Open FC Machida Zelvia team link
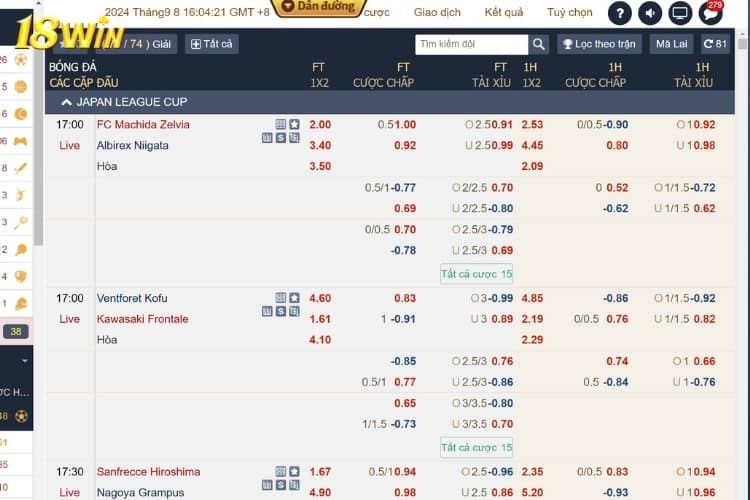This screenshot has width=750, height=500. point(143,124)
